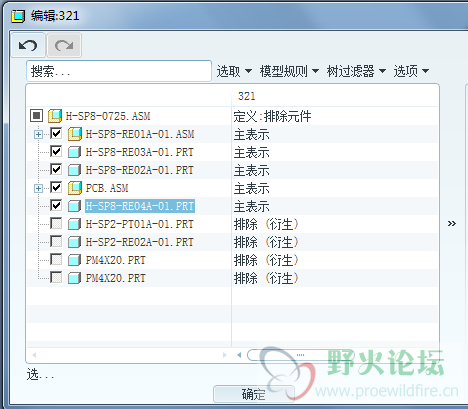Click the horizontal scrollbar thumb
The width and height of the screenshot is (468, 409).
coord(300,355)
